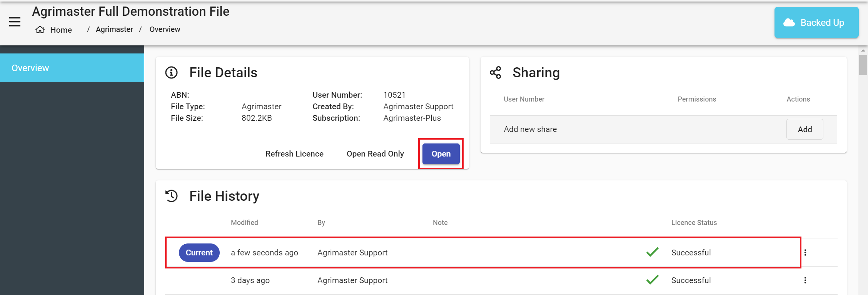This screenshot has height=295, width=868.
Task: Click Agrimaster Support in 3 days ago row
Action: pos(352,280)
